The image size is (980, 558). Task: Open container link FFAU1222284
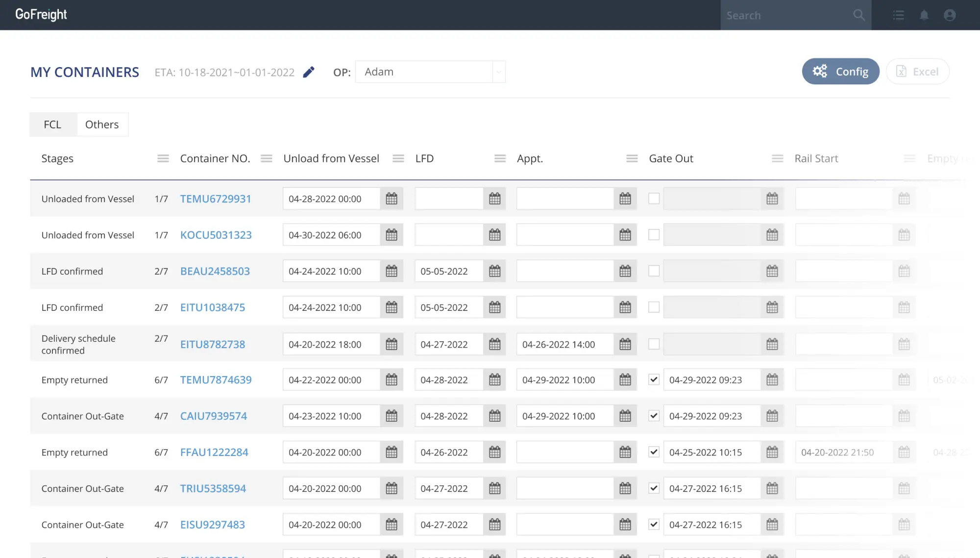pos(214,452)
